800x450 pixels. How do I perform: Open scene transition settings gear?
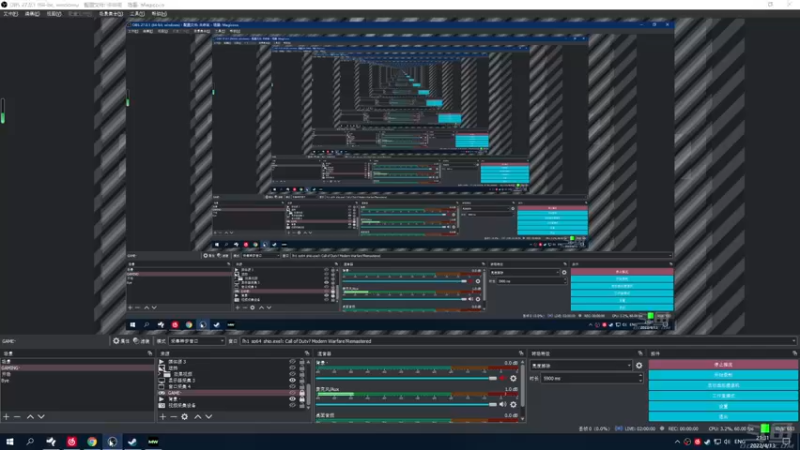click(639, 365)
